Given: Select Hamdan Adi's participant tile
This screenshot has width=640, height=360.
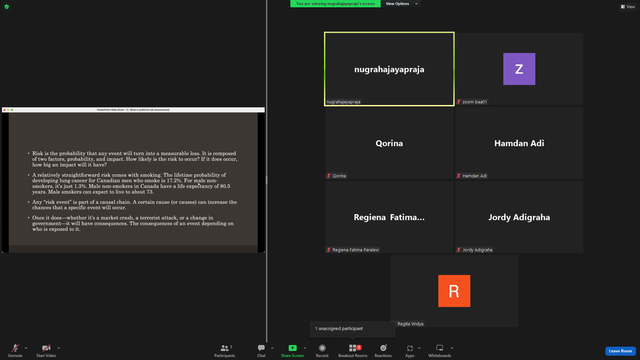Looking at the screenshot, I should pos(519,143).
